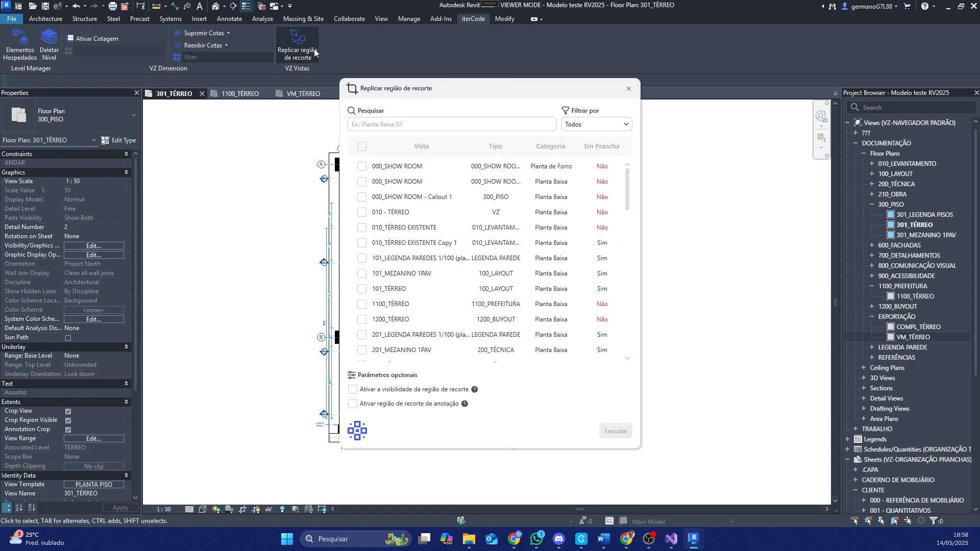Viewport: 980px width, 551px height.
Task: Enable Ativar a visibilidade da região de recorte
Action: 353,389
